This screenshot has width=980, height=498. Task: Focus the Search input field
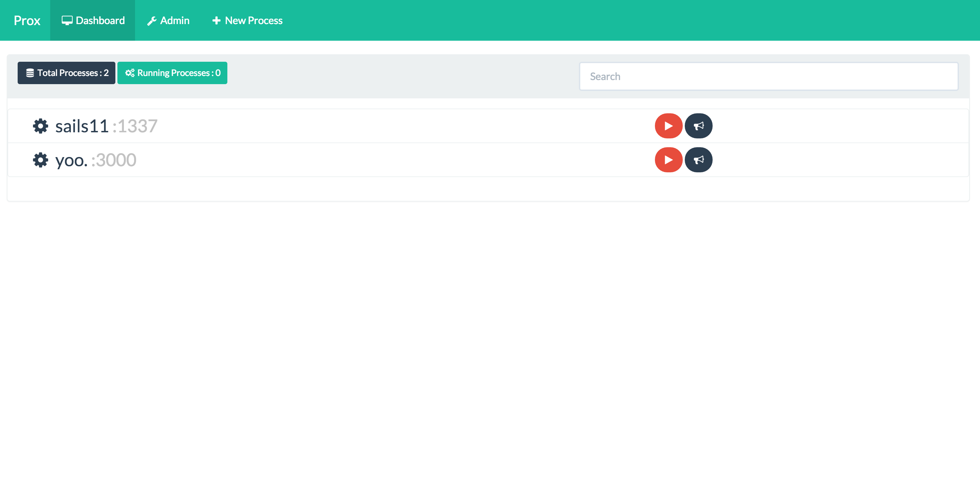tap(768, 76)
